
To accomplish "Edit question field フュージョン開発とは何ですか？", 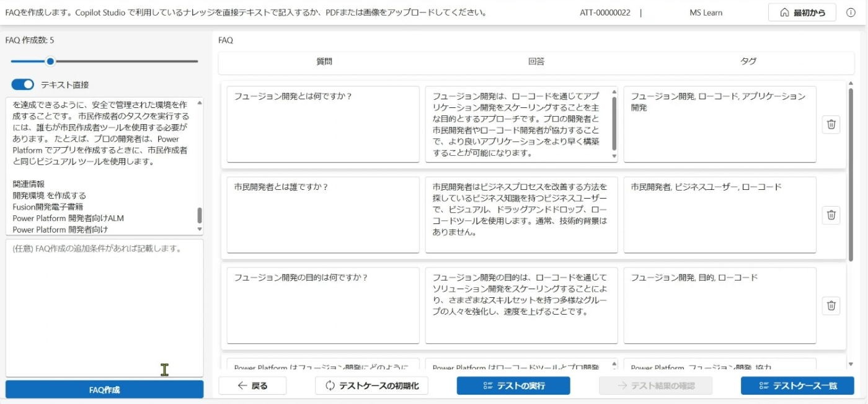I will point(323,124).
